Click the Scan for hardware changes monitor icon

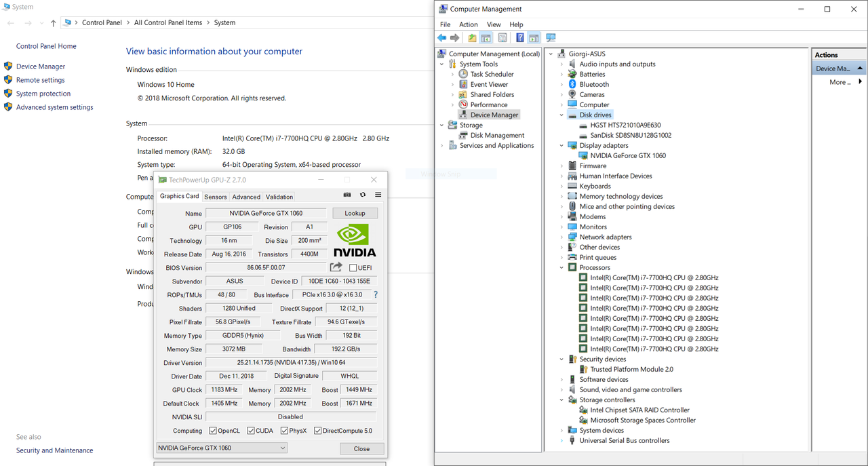tap(551, 38)
